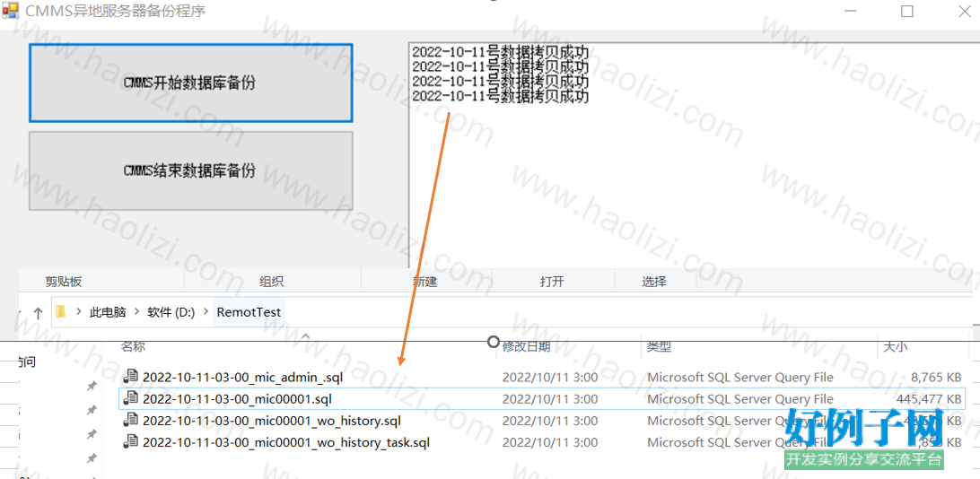This screenshot has height=479, width=980.
Task: Click the SQL file icon of mic00001_wo_history.sql
Action: point(131,421)
